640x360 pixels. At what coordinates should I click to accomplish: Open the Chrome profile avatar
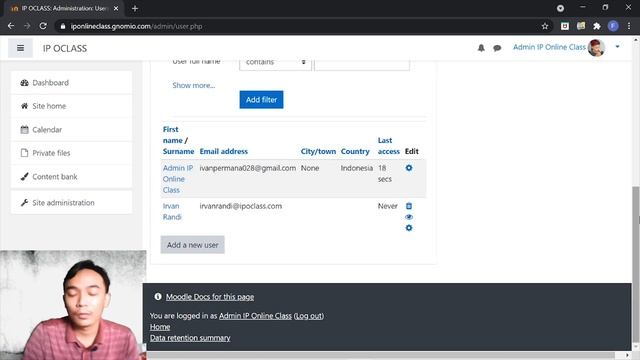coord(613,26)
